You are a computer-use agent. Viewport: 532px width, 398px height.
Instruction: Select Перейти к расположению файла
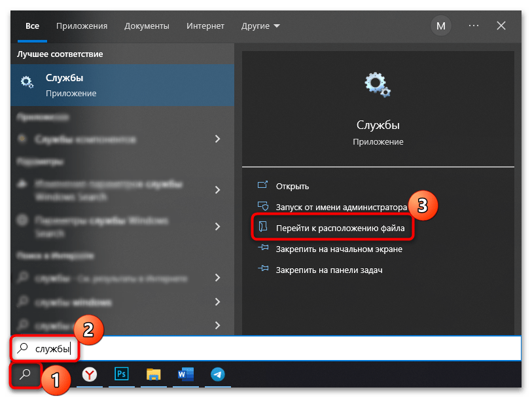tap(340, 228)
